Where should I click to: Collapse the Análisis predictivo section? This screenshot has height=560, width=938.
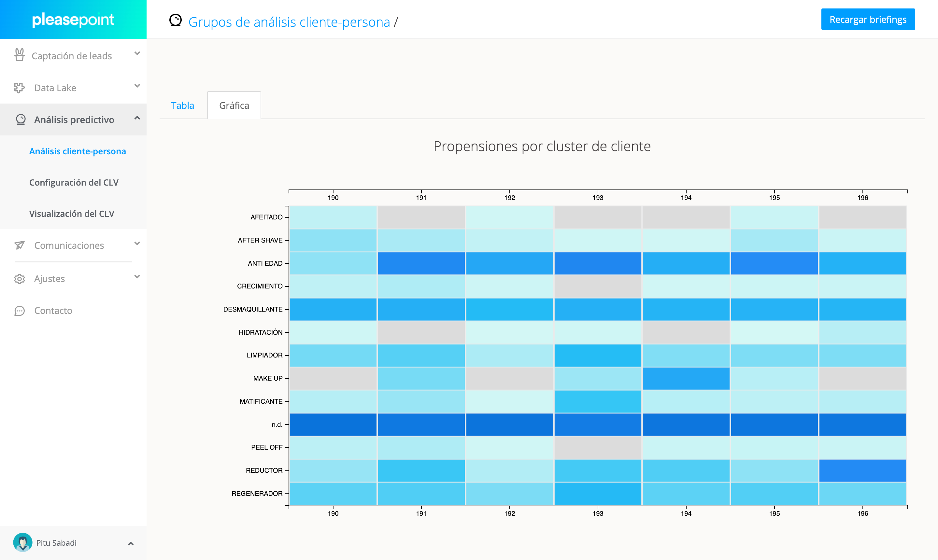pyautogui.click(x=137, y=118)
